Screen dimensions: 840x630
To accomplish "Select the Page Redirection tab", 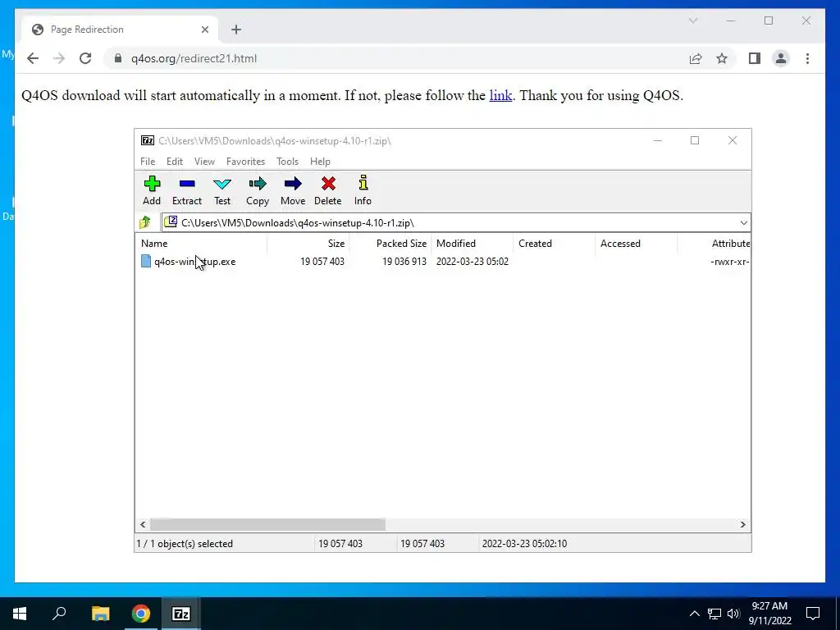I will coord(119,30).
